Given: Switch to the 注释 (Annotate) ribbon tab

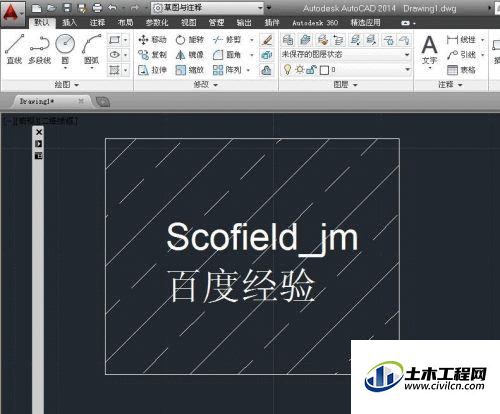Looking at the screenshot, I should 97,23.
